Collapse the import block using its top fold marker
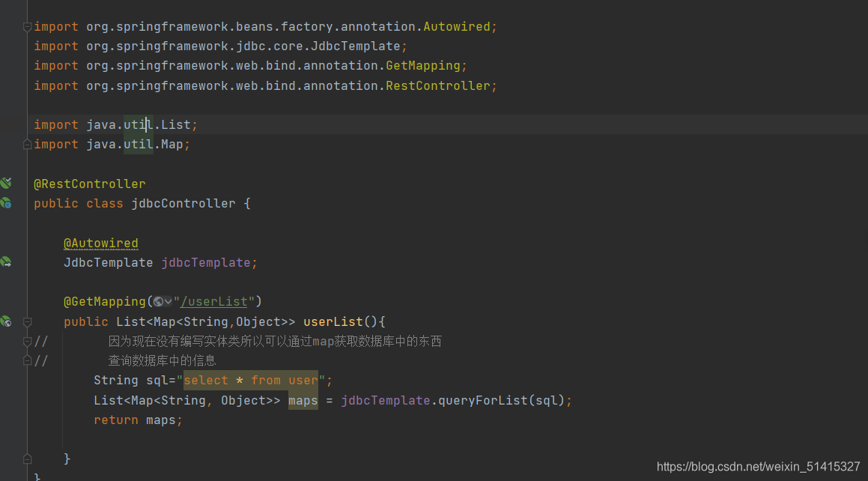Viewport: 868px width, 481px height. tap(27, 26)
